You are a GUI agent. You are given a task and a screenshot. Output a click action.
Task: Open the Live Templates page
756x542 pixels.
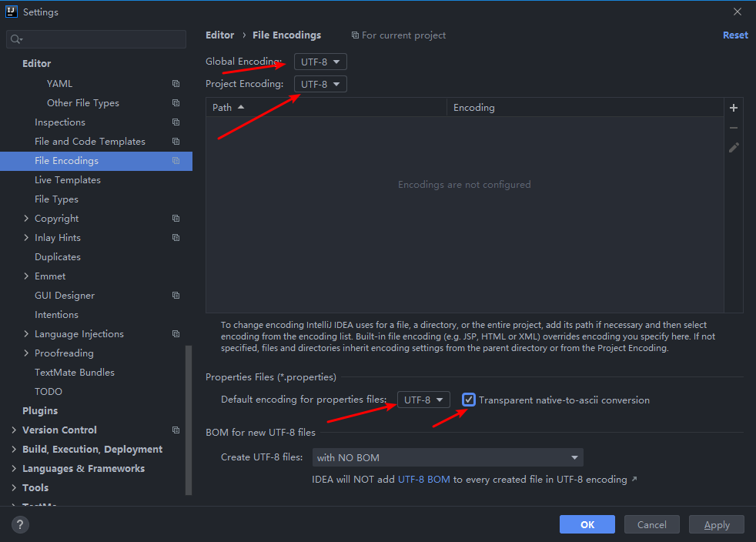[x=68, y=180]
